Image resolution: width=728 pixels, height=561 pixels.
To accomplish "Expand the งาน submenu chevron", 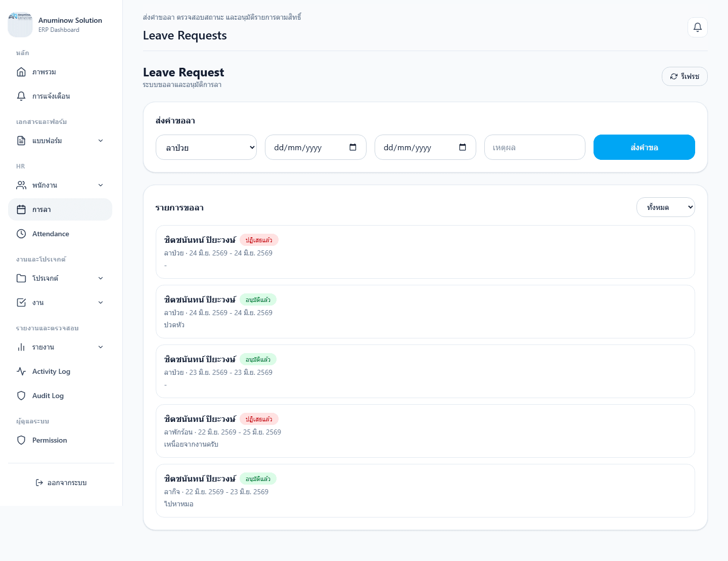I will [101, 303].
